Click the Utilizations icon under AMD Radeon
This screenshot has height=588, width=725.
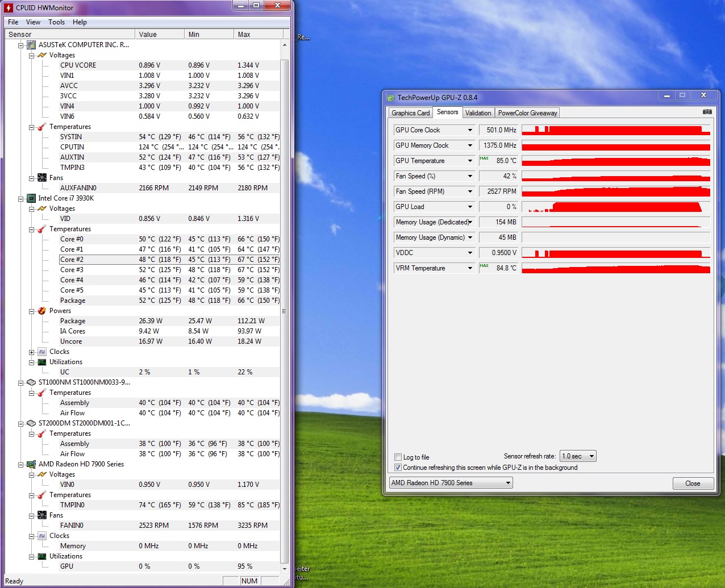tap(42, 556)
